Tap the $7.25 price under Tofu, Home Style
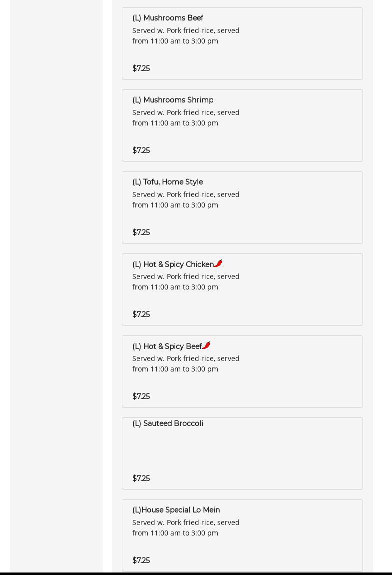The width and height of the screenshot is (392, 575). tap(141, 232)
